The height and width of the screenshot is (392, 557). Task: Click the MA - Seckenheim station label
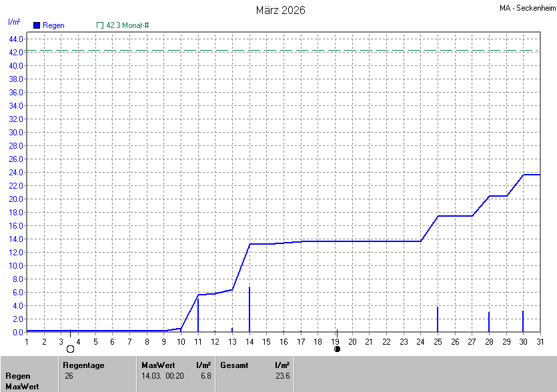point(526,8)
